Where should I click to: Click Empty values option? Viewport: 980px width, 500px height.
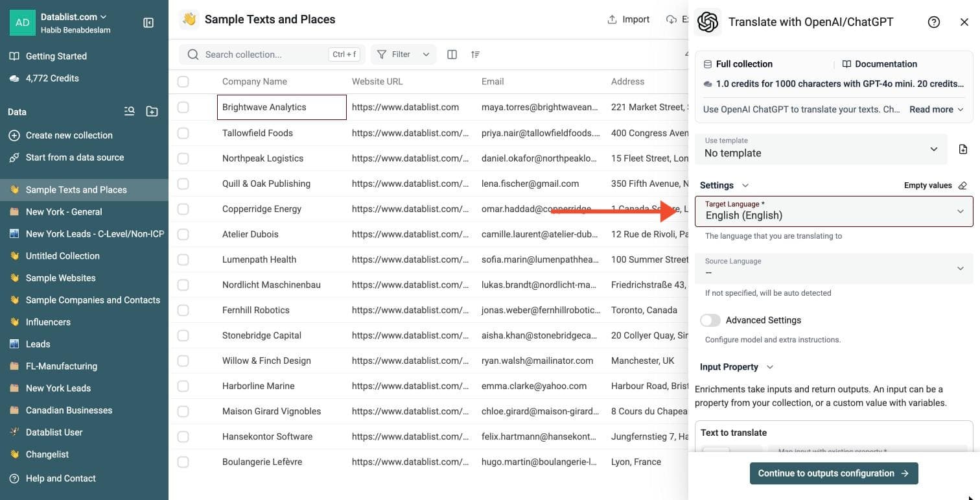pyautogui.click(x=928, y=185)
